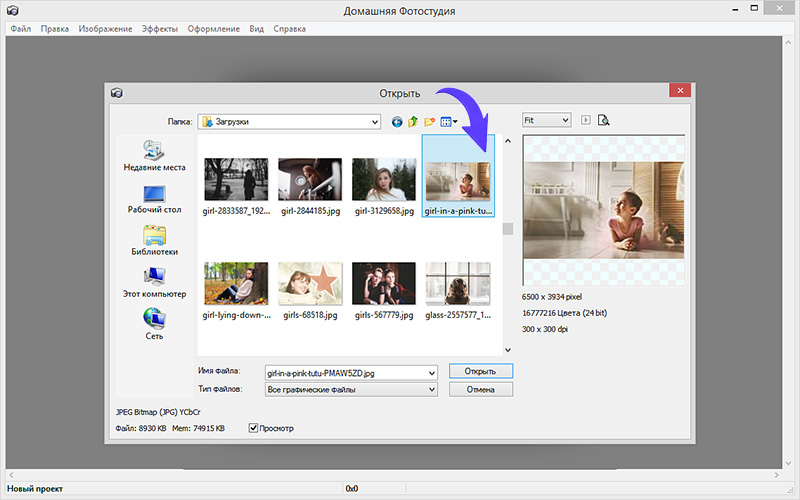The image size is (800, 500).
Task: Create a new folder
Action: click(x=428, y=122)
